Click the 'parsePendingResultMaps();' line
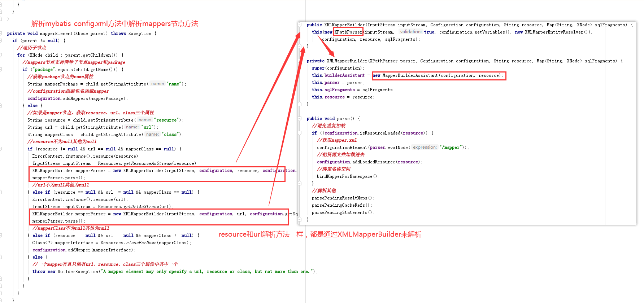This screenshot has height=303, width=644. [x=343, y=198]
